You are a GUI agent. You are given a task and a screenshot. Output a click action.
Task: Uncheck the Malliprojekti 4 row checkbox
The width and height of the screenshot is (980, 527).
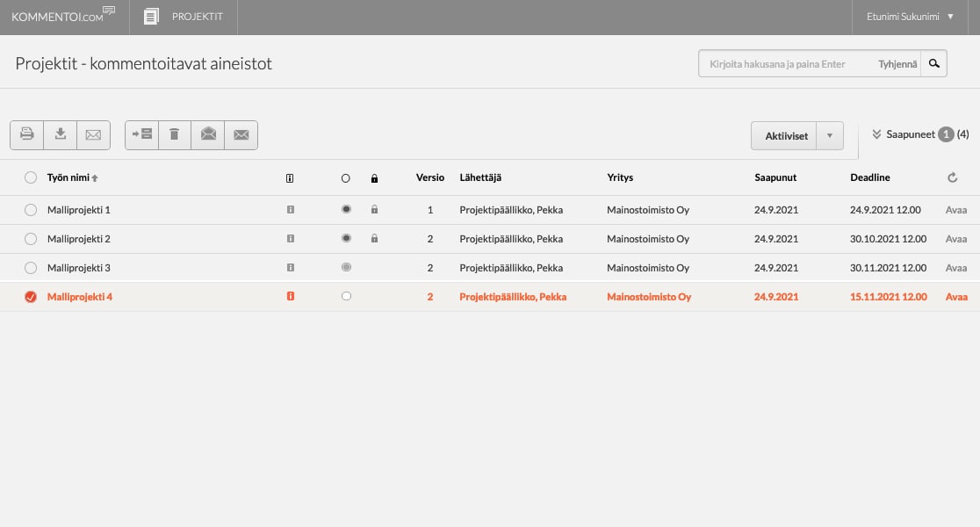(31, 297)
